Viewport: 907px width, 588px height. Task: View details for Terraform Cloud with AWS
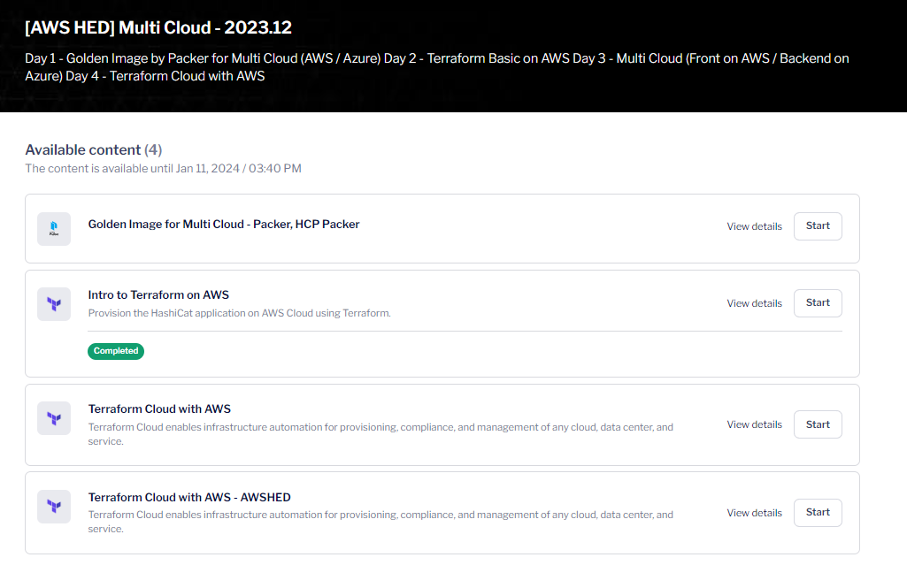pyautogui.click(x=754, y=425)
